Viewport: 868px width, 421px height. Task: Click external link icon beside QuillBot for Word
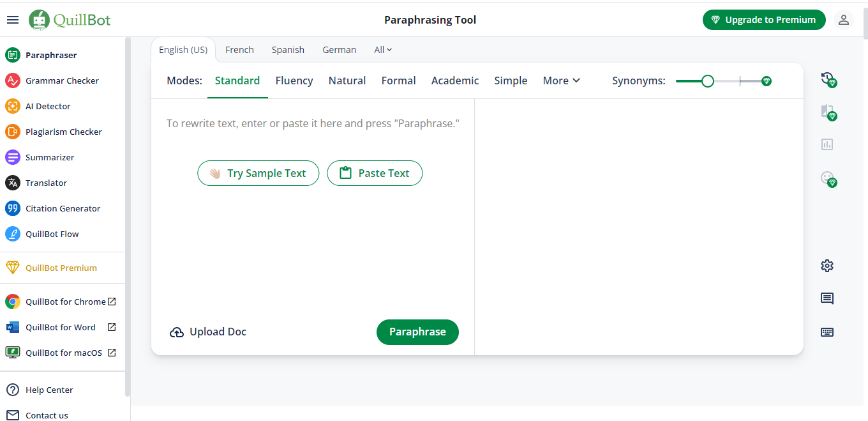(x=112, y=327)
